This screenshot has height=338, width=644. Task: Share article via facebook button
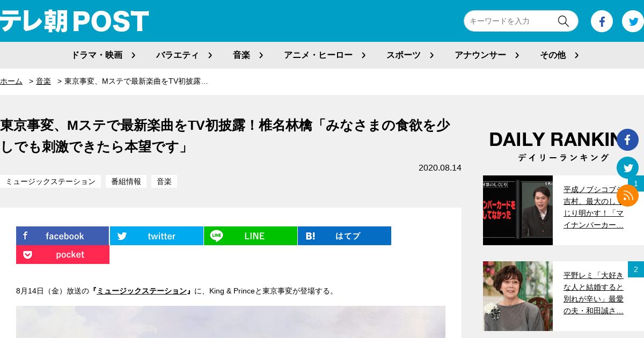[x=63, y=236]
